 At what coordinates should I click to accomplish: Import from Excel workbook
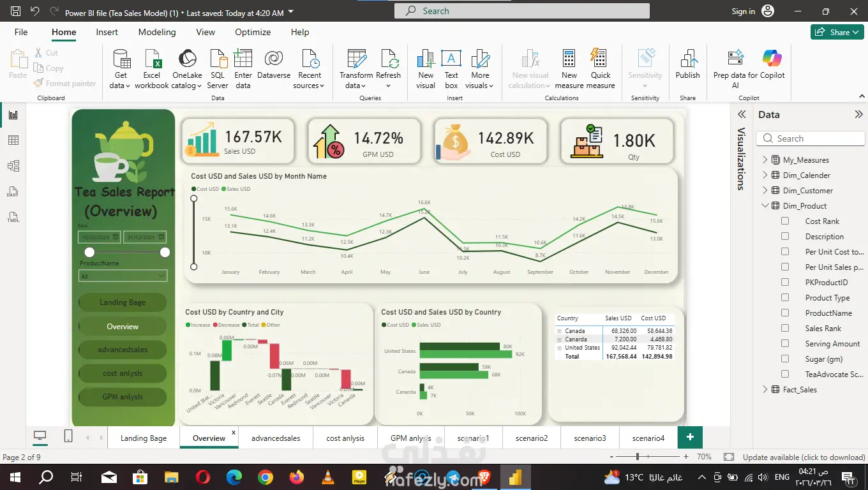(x=152, y=69)
